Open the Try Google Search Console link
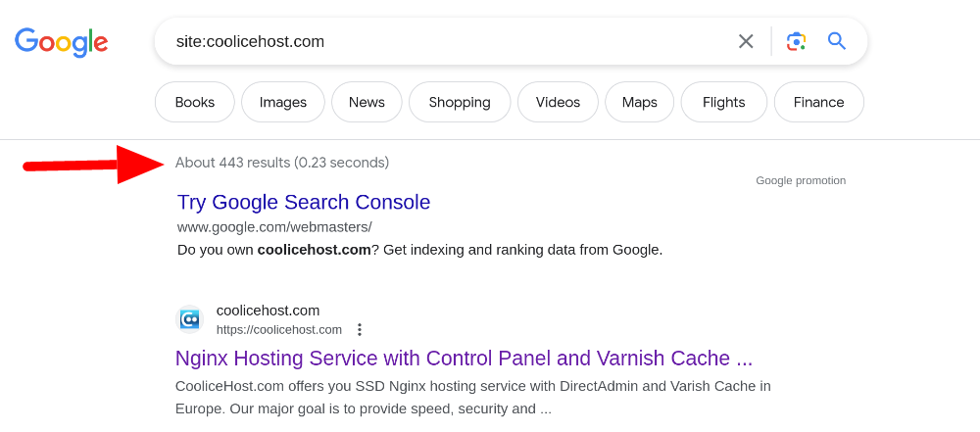 point(304,202)
